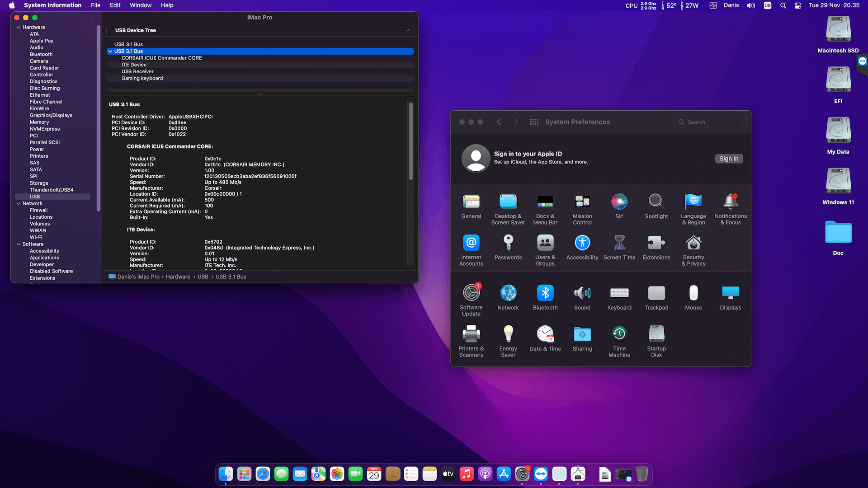
Task: Collapse the USB Device Tree section chevron
Action: pyautogui.click(x=408, y=30)
